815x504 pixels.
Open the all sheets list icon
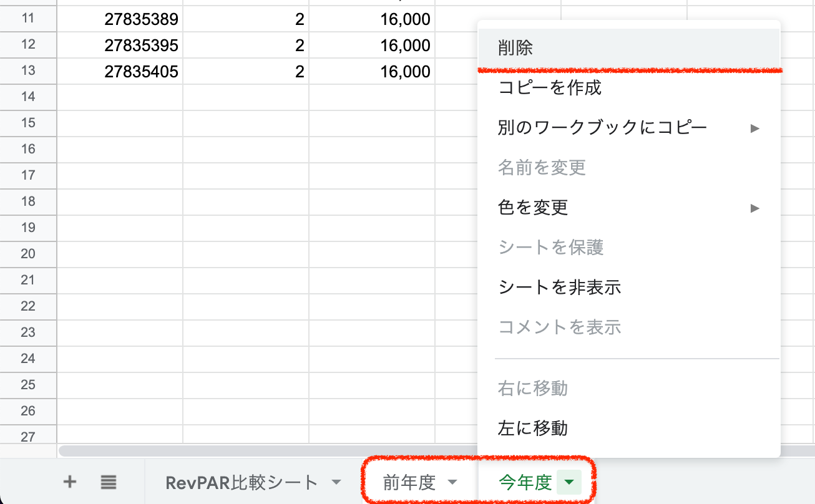(109, 482)
